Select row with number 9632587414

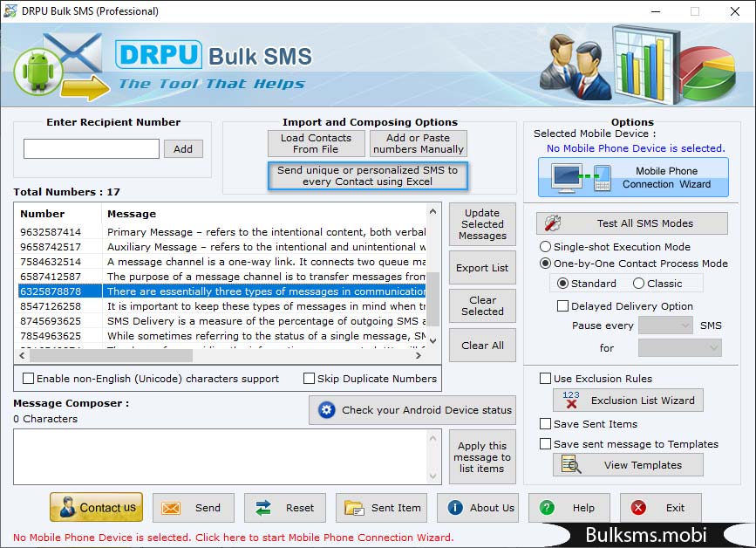coord(221,232)
